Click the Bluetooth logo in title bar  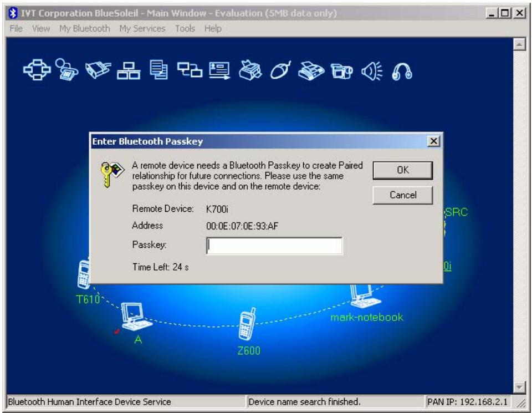click(13, 13)
